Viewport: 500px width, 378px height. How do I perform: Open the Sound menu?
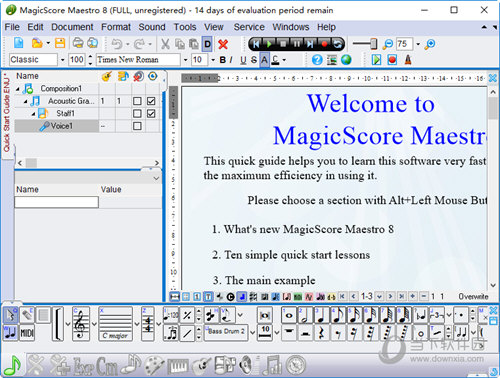(x=152, y=27)
